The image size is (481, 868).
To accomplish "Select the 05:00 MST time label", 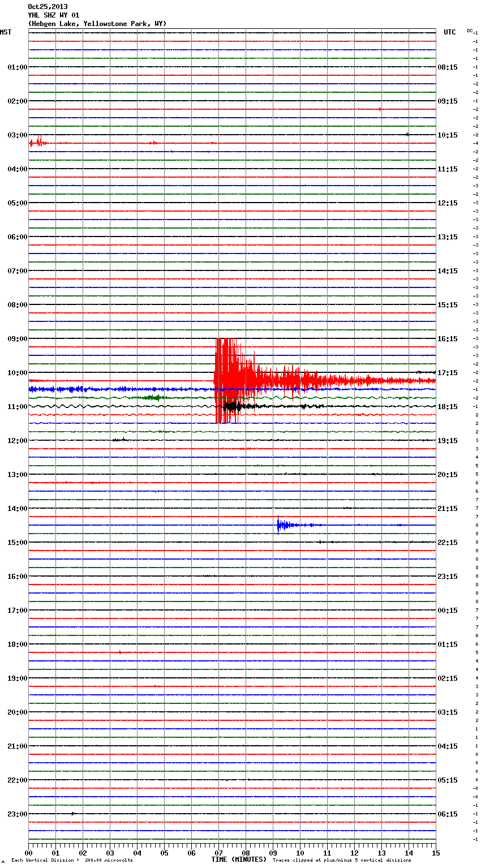I will (17, 203).
